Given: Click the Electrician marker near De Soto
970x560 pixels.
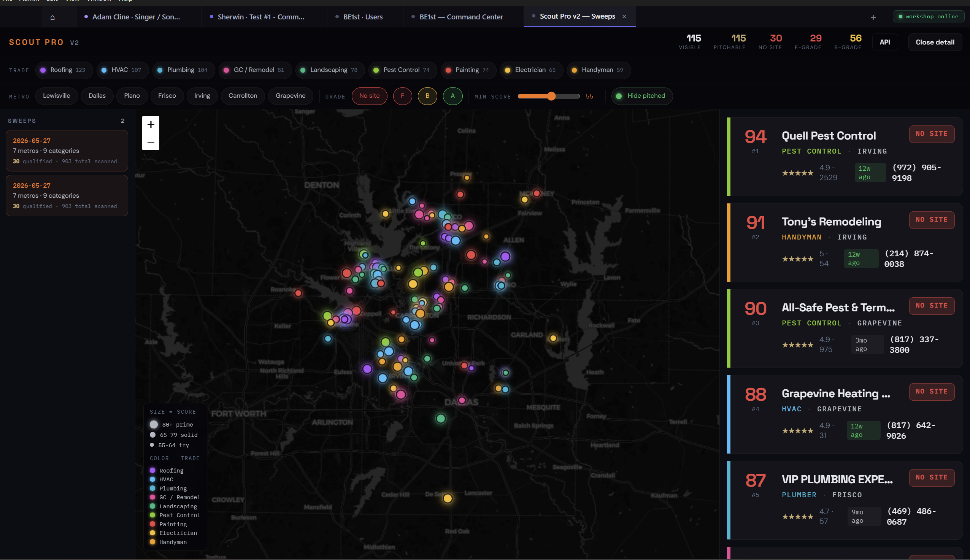Looking at the screenshot, I should [447, 498].
